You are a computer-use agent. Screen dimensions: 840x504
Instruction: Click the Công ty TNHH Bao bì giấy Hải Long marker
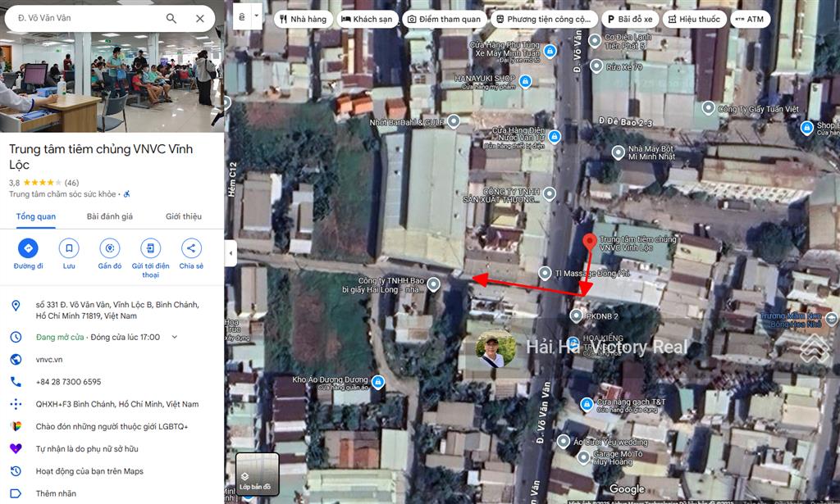click(433, 284)
